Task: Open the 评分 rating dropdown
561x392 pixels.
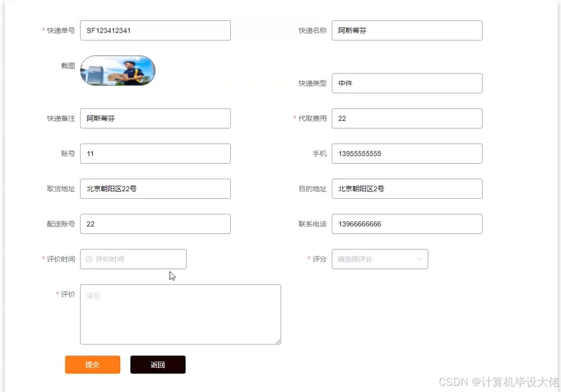Action: click(x=380, y=259)
